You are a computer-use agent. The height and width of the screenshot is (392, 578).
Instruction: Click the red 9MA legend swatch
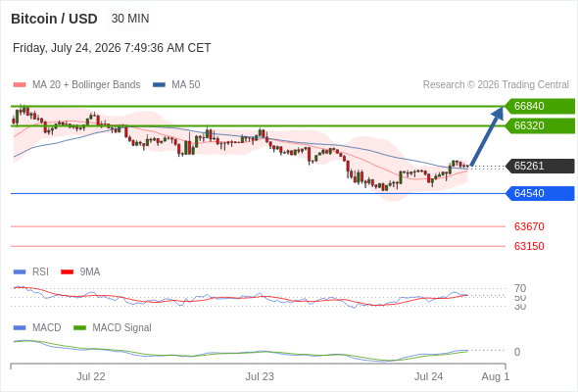67,272
